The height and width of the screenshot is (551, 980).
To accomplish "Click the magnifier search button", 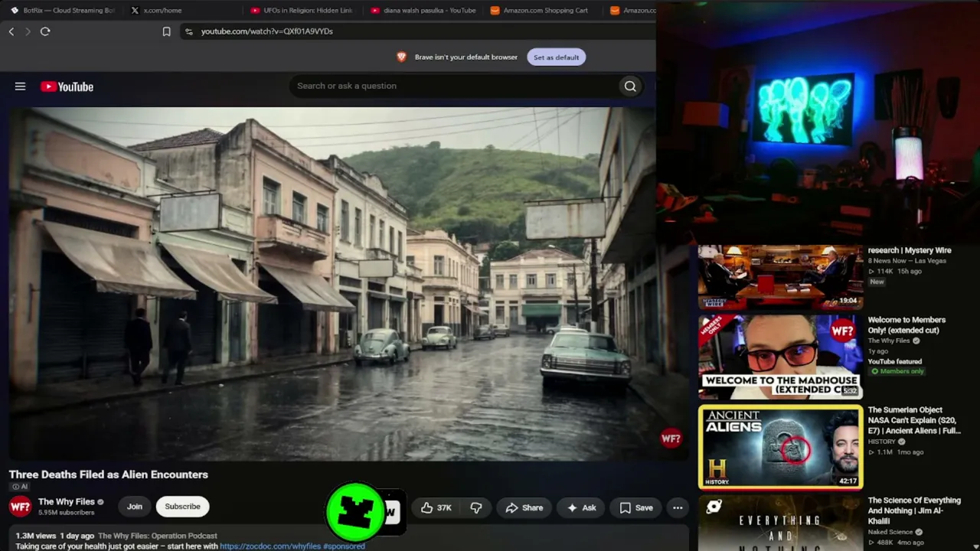I will 630,86.
